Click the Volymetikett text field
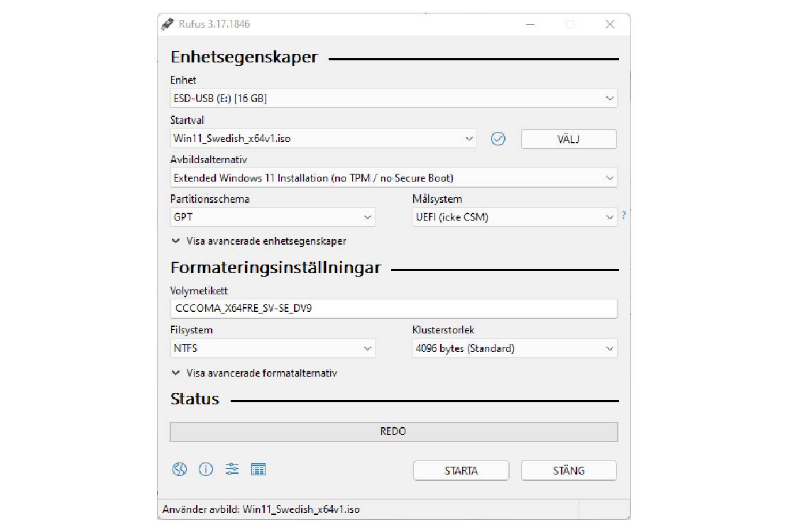788x532 pixels. pos(393,309)
